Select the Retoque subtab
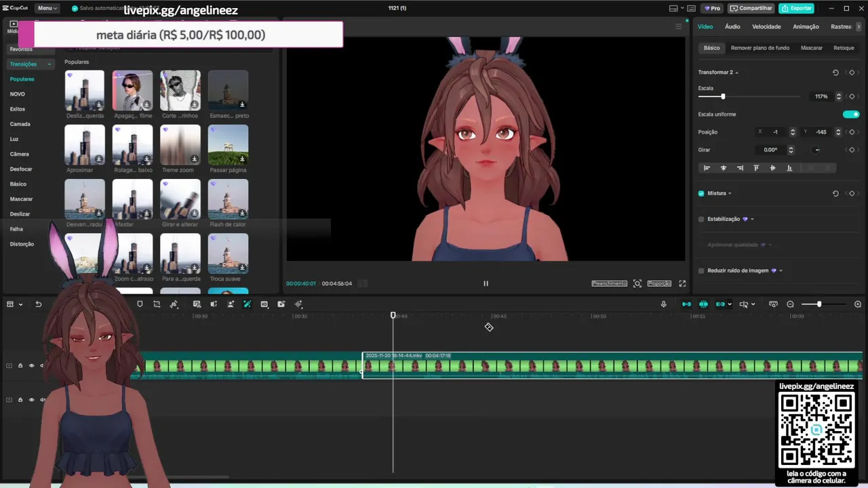This screenshot has width=868, height=488. 844,48
